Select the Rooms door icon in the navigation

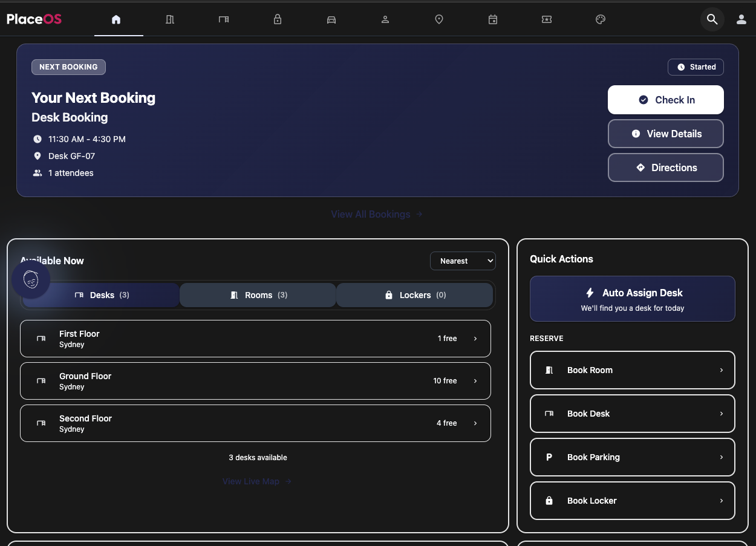click(x=170, y=19)
